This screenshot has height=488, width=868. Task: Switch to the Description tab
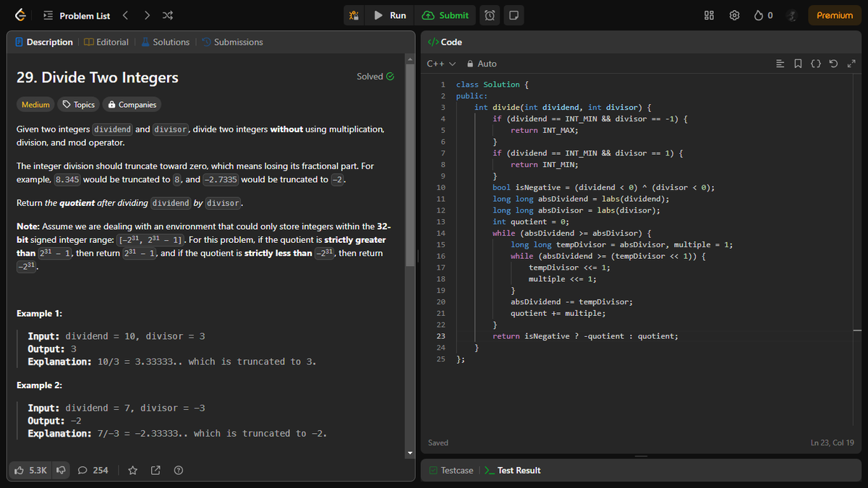[44, 42]
